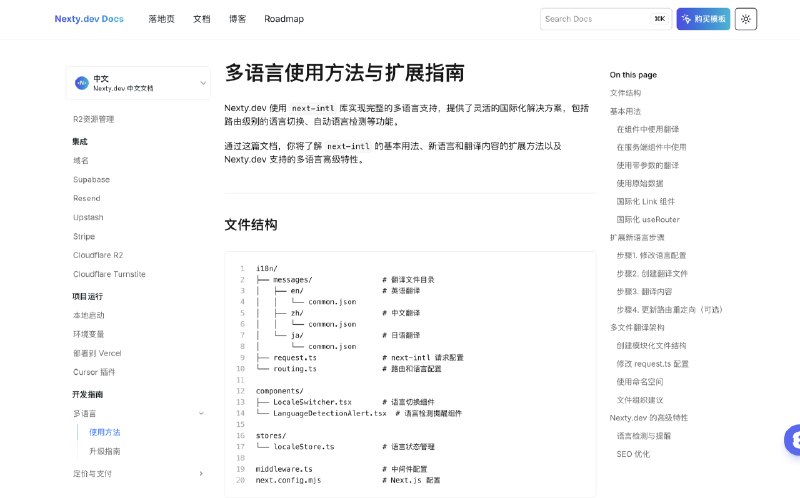Open Cloudflare R2 sidebar page
The height and width of the screenshot is (498, 800).
point(98,255)
